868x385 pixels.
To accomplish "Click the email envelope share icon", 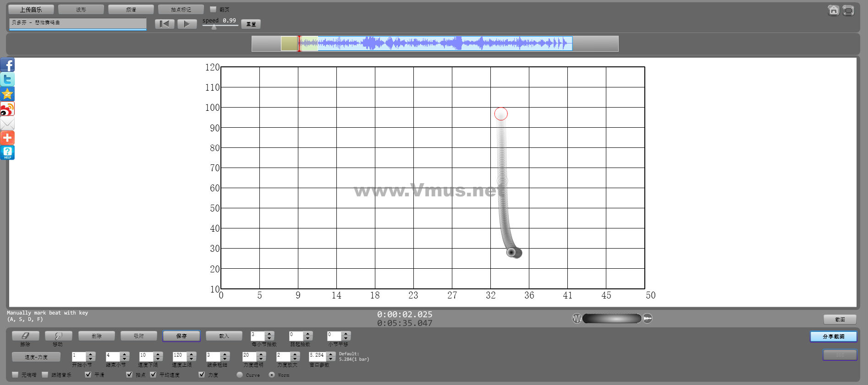I will pos(7,124).
